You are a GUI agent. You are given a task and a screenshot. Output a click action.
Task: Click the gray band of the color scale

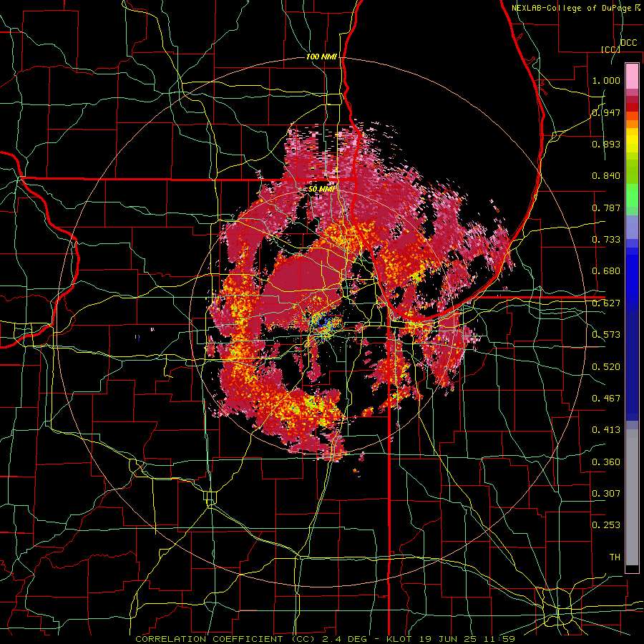(x=632, y=497)
